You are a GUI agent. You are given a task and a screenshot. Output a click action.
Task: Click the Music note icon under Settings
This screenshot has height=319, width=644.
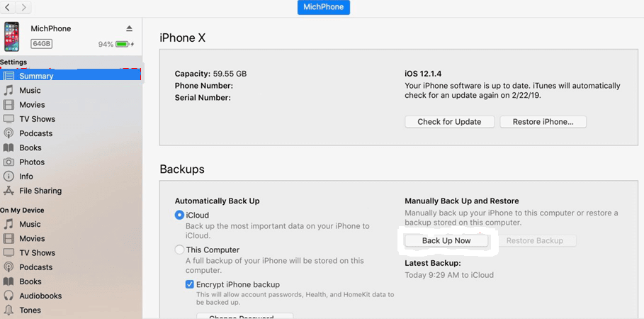point(9,91)
